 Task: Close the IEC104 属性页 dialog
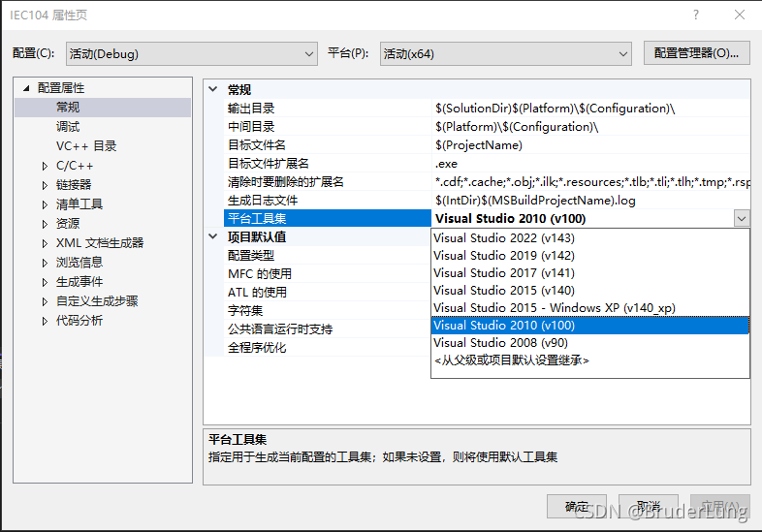(x=740, y=16)
